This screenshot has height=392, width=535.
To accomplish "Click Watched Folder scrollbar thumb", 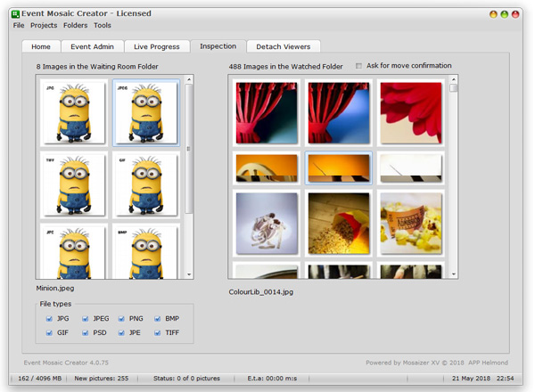I will tap(454, 88).
